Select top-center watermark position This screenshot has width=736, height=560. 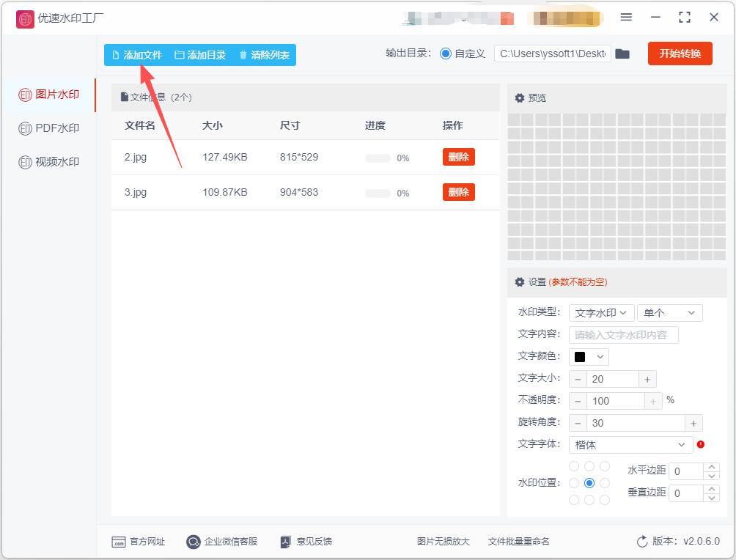click(589, 466)
